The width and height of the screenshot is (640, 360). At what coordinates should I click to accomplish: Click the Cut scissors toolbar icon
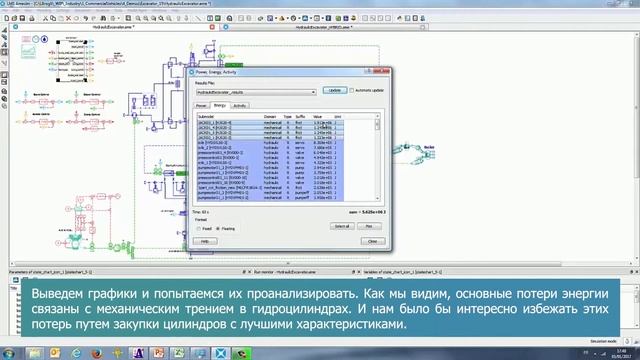click(45, 18)
